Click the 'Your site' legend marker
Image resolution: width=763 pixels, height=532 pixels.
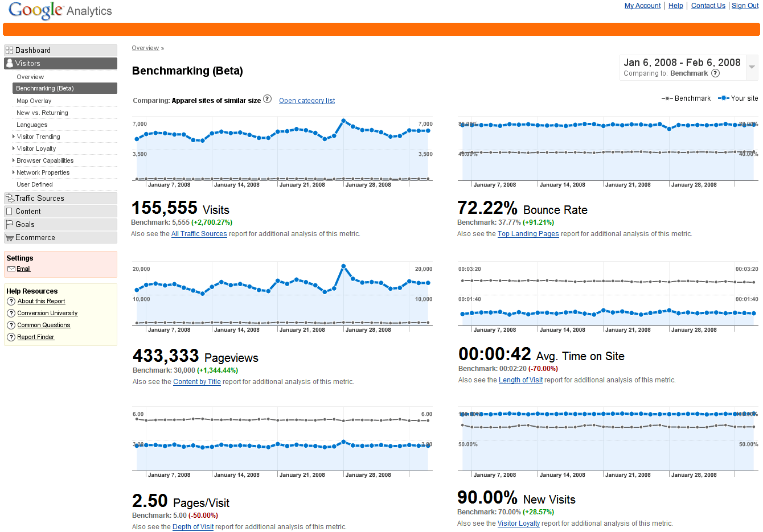pos(724,98)
